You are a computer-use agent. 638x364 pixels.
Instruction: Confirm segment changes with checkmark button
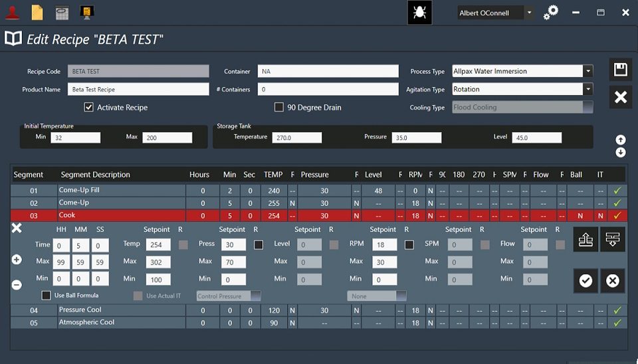(585, 280)
